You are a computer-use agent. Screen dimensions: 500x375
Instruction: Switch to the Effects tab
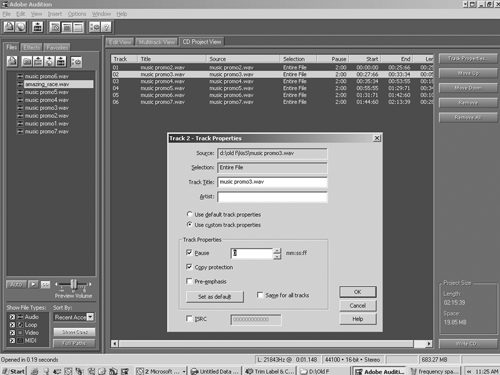click(x=32, y=48)
